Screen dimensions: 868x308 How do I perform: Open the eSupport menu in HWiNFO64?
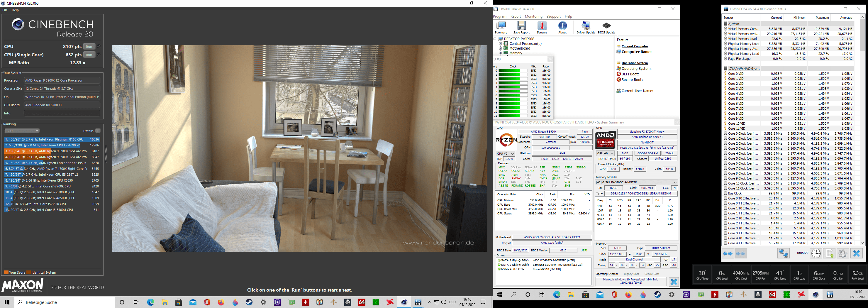554,16
